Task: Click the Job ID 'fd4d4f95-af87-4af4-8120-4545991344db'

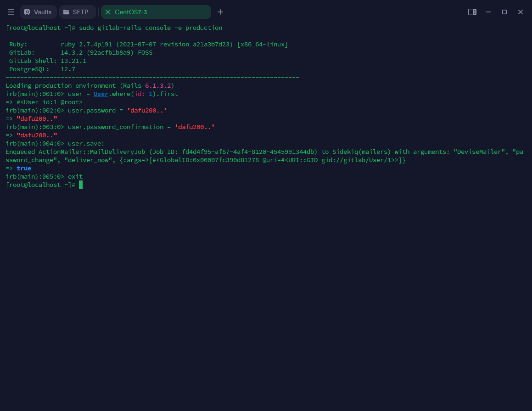Action: [248, 152]
